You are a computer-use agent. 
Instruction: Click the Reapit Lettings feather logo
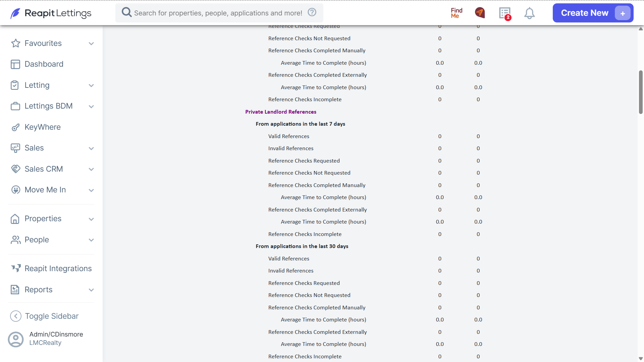(15, 13)
